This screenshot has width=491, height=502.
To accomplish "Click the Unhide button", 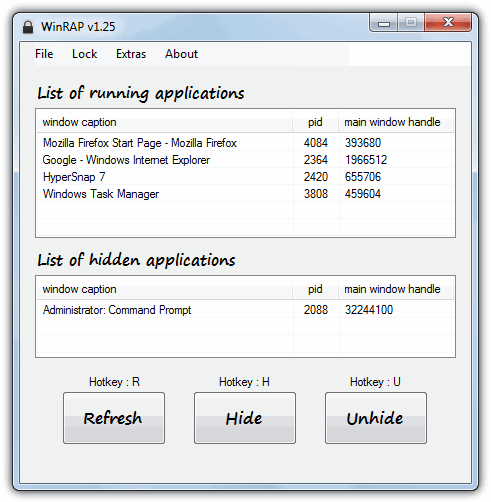I will 376,418.
